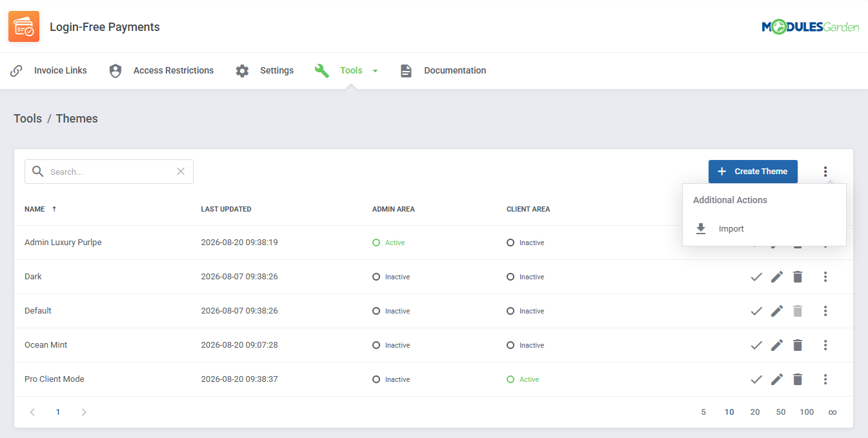868x438 pixels.
Task: Edit the Ocean Mint theme
Action: tap(777, 345)
